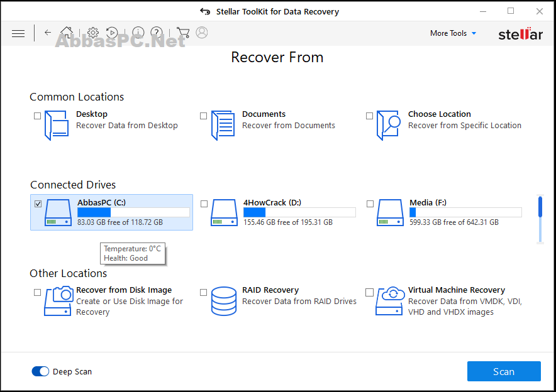Viewport: 556px width, 392px height.
Task: Click "Recover from Specific Location" text
Action: click(x=465, y=126)
